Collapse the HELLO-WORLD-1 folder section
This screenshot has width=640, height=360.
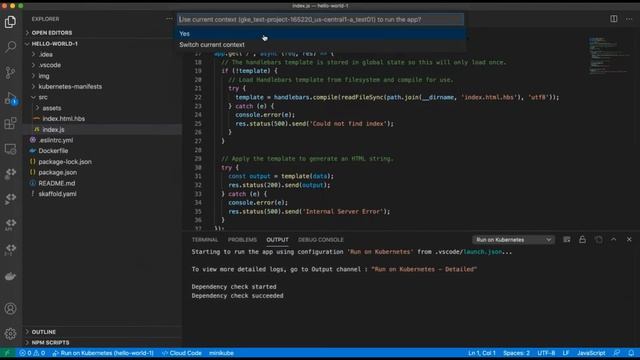102,44
